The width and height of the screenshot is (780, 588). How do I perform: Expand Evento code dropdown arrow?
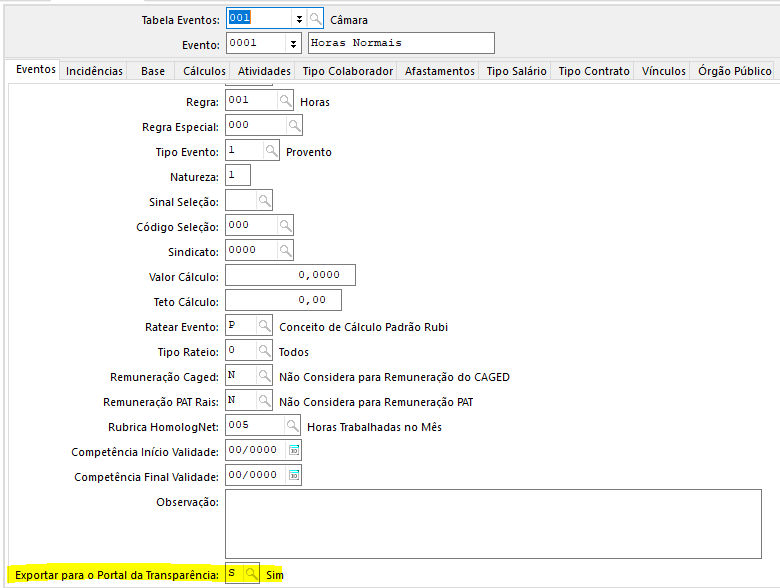click(293, 44)
